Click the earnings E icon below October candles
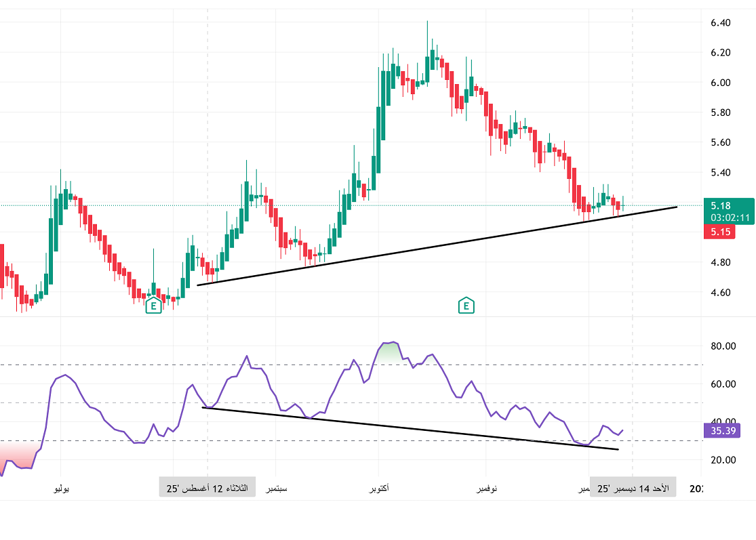This screenshot has height=540, width=756. coord(466,306)
